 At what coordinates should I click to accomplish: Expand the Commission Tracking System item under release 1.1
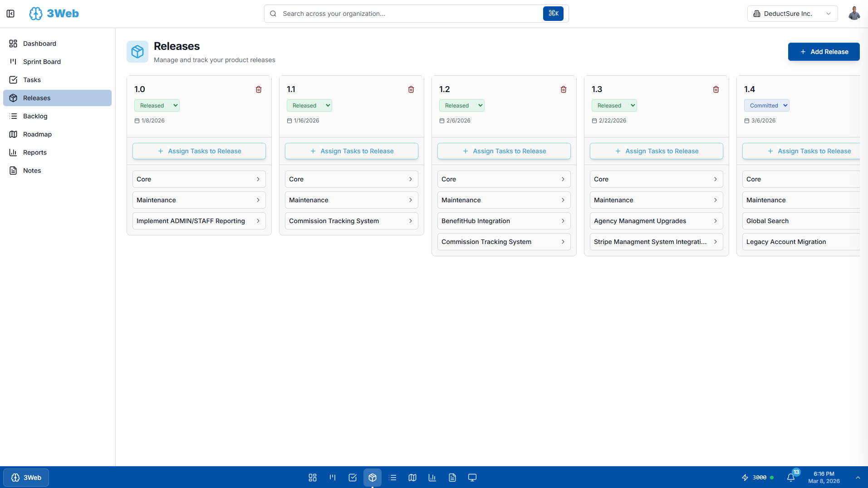[x=351, y=221]
